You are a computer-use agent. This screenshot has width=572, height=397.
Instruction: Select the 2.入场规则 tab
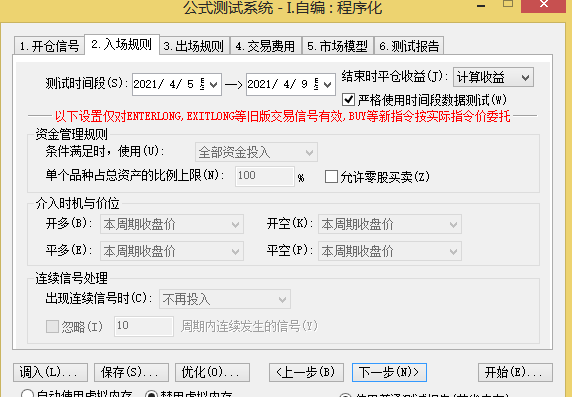coord(122,45)
